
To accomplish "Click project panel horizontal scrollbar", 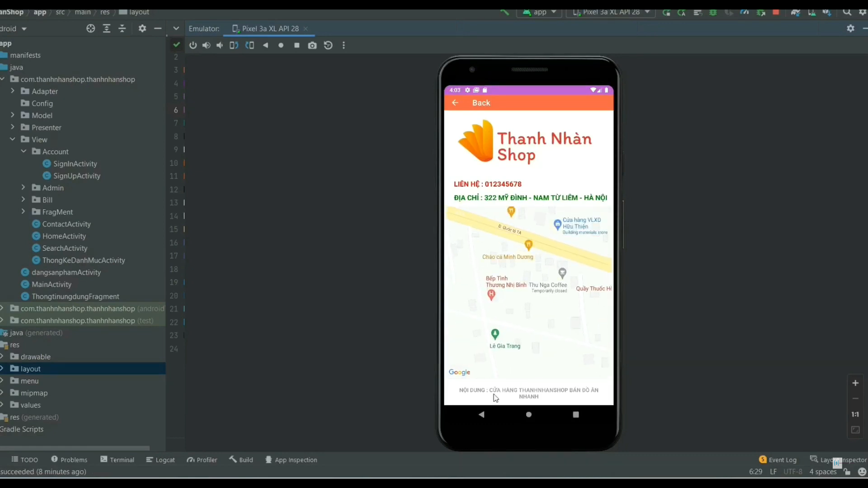I will (75, 448).
